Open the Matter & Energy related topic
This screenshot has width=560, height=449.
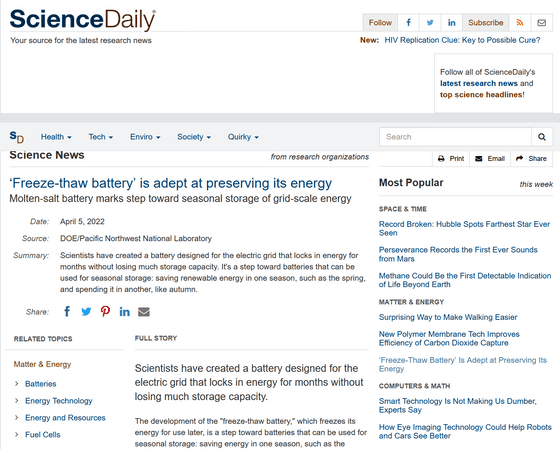point(42,364)
